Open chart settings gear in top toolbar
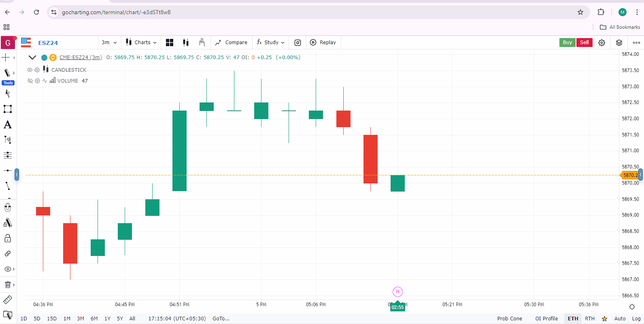This screenshot has width=644, height=324. (601, 43)
